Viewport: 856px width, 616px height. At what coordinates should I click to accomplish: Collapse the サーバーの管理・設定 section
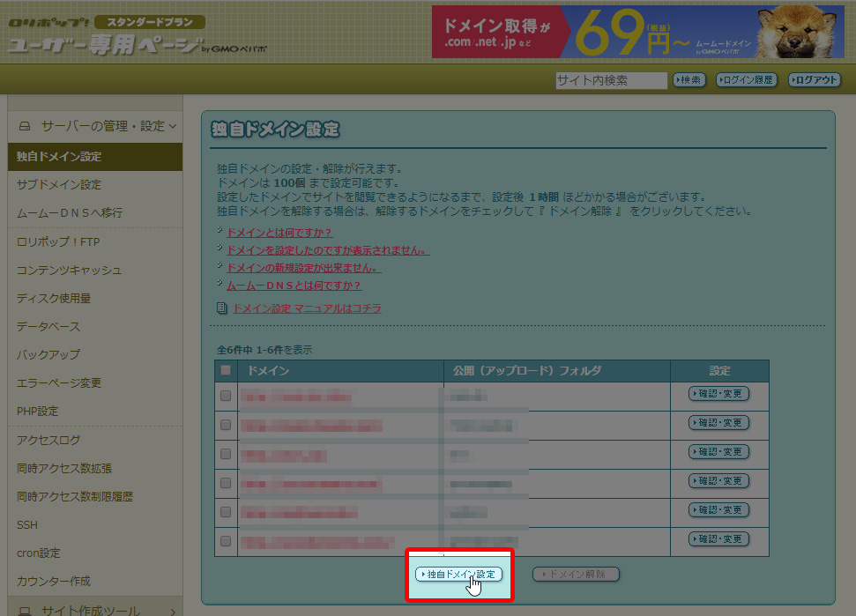(97, 126)
